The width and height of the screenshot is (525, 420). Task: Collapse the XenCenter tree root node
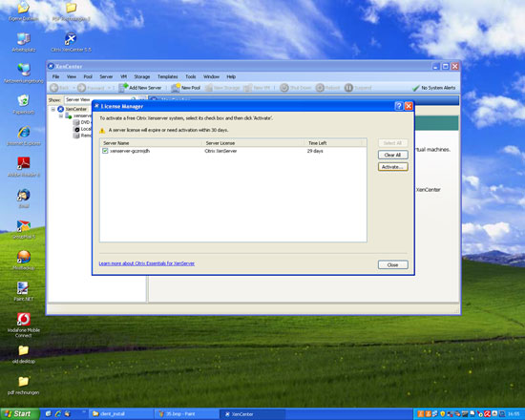[52, 109]
